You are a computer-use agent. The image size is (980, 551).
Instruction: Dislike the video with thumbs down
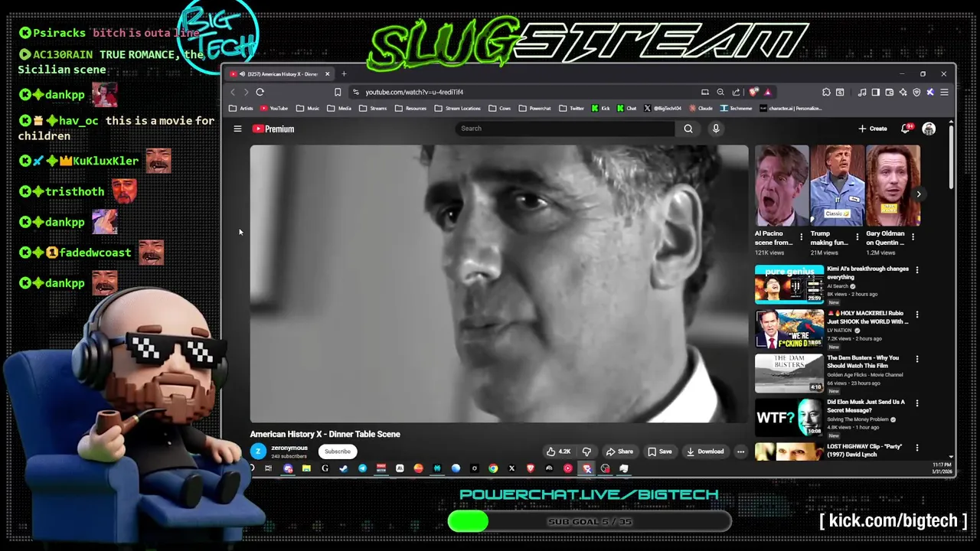point(586,452)
